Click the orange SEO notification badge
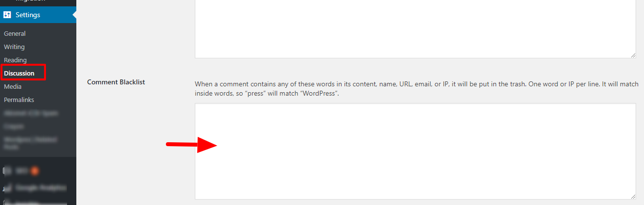Image resolution: width=644 pixels, height=205 pixels. (x=34, y=171)
